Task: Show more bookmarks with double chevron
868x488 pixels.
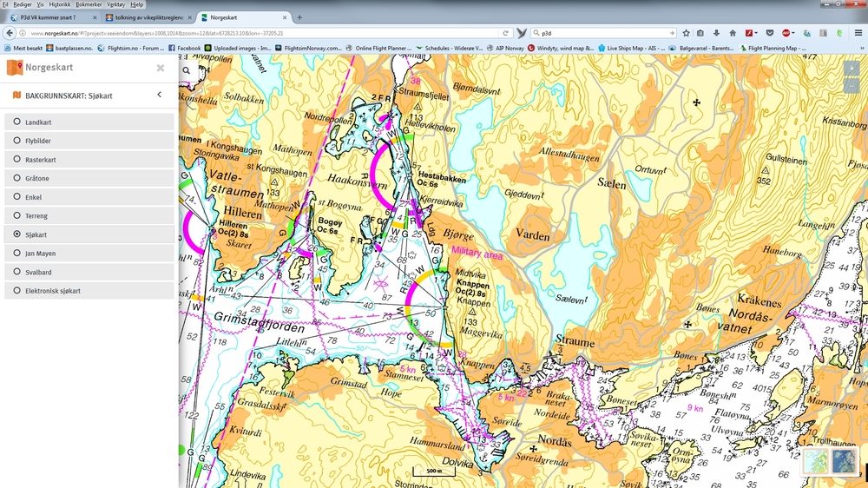Action: click(x=862, y=48)
